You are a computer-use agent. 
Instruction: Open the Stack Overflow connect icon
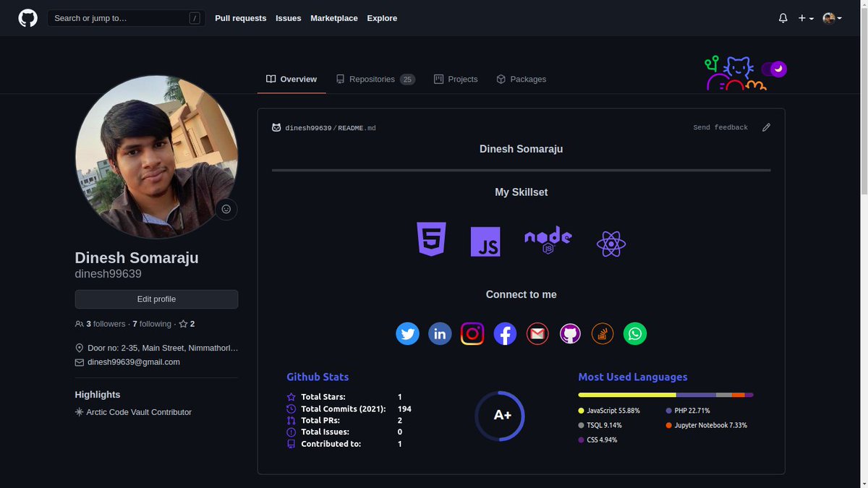point(603,333)
